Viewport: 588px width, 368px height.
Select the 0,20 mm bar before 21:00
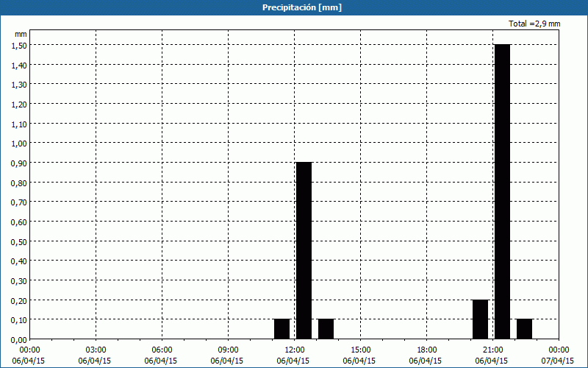coord(481,319)
